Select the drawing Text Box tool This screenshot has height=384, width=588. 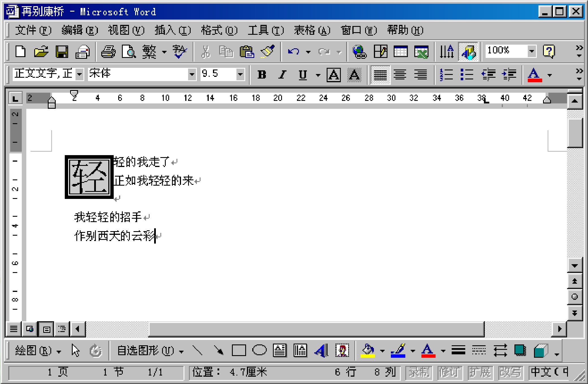(x=280, y=351)
